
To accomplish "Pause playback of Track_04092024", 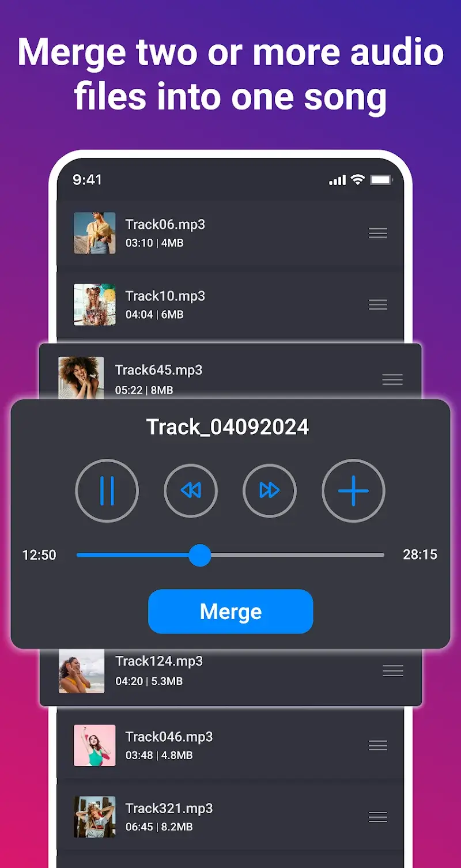I will point(107,490).
